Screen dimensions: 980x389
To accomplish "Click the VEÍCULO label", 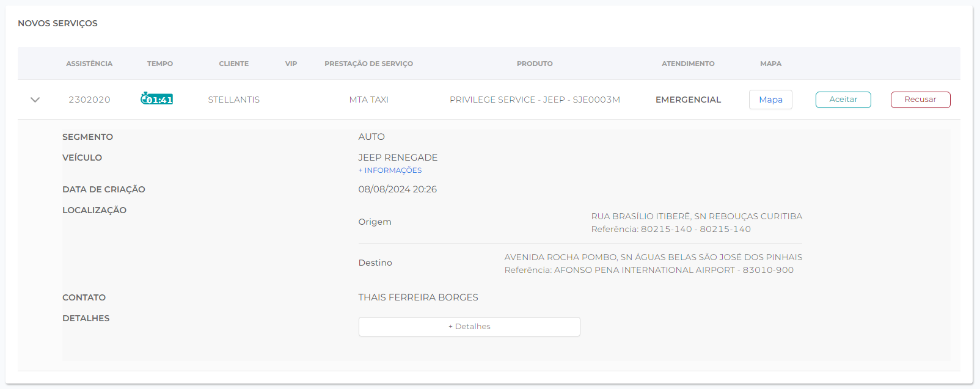I will pyautogui.click(x=82, y=158).
